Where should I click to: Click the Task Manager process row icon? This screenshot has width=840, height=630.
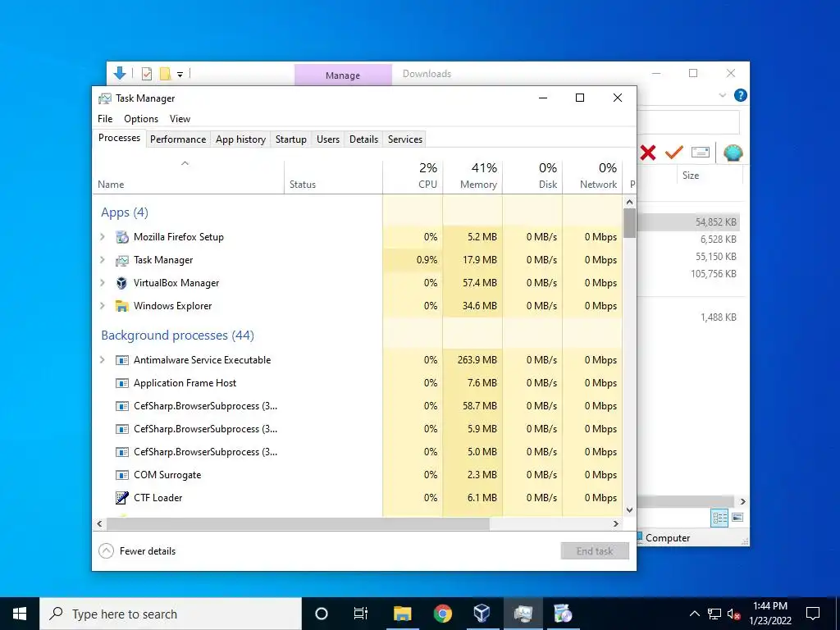[122, 260]
